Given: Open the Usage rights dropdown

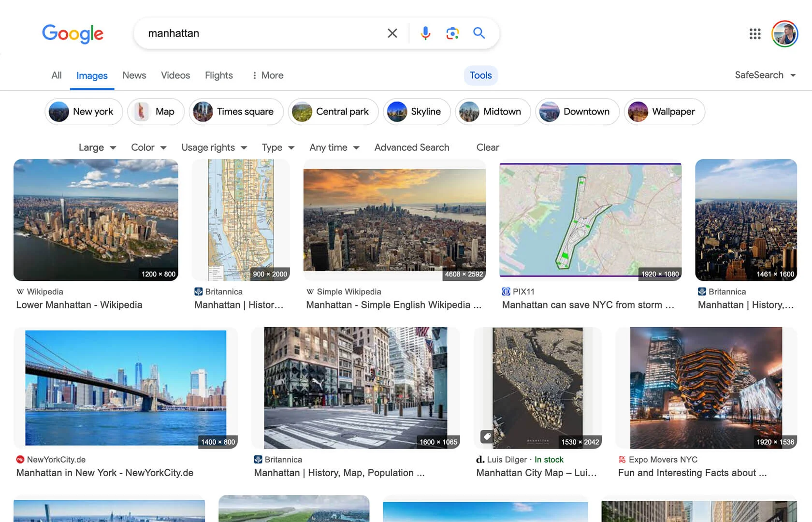Looking at the screenshot, I should pos(214,147).
